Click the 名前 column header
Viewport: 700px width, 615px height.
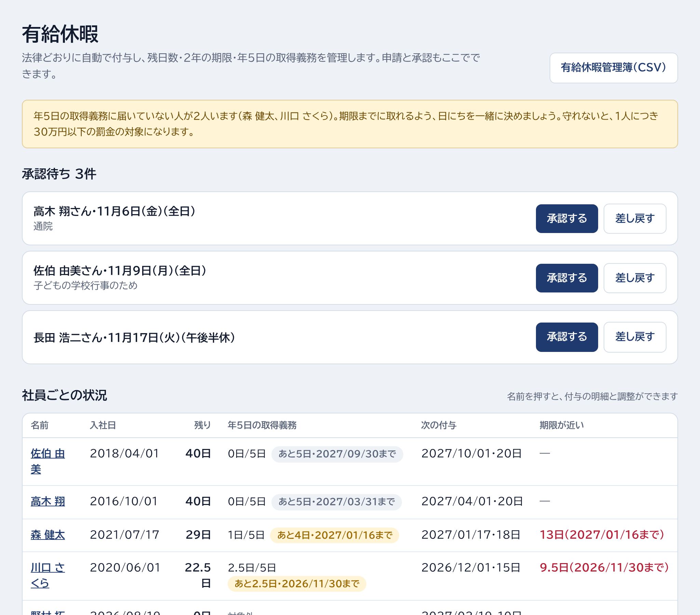tap(40, 425)
